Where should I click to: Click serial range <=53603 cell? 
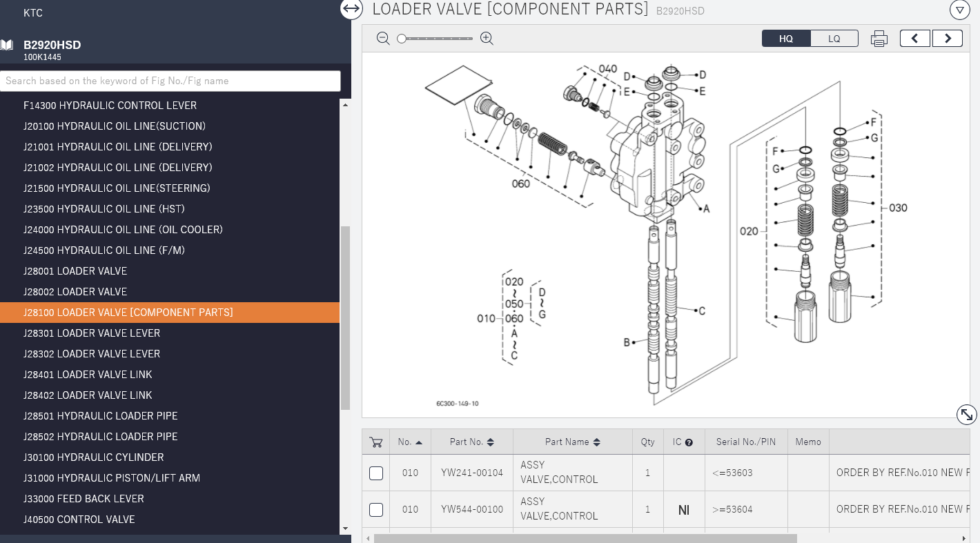click(746, 473)
